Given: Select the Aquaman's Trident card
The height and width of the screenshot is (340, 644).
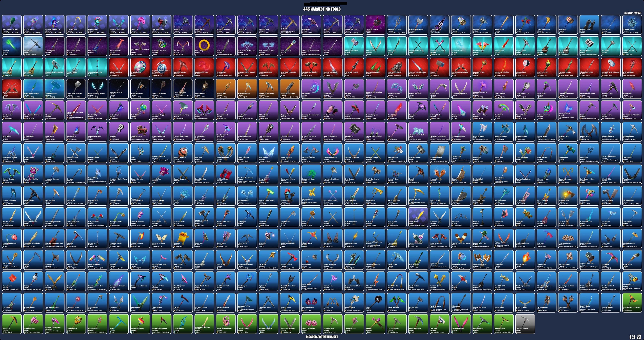Looking at the screenshot, I should click(x=396, y=25).
